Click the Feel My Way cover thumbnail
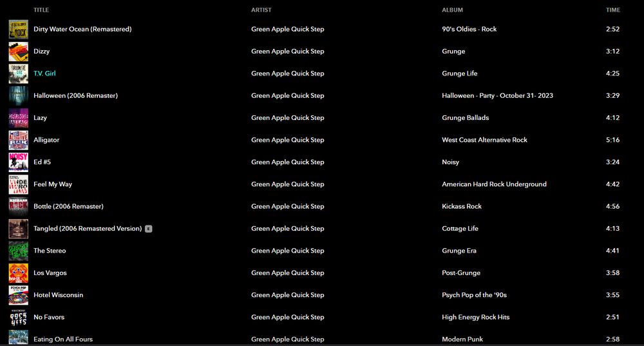 [x=19, y=184]
